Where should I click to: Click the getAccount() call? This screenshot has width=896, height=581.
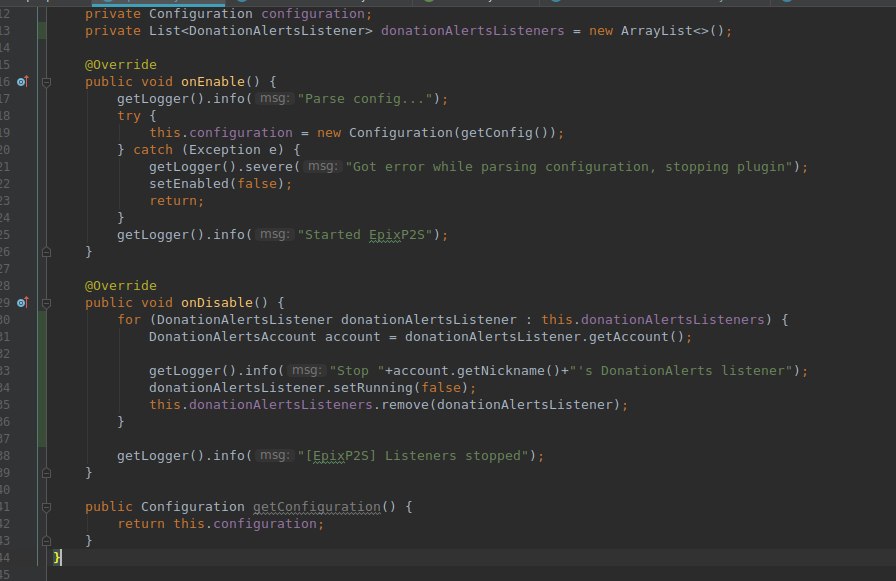(636, 337)
